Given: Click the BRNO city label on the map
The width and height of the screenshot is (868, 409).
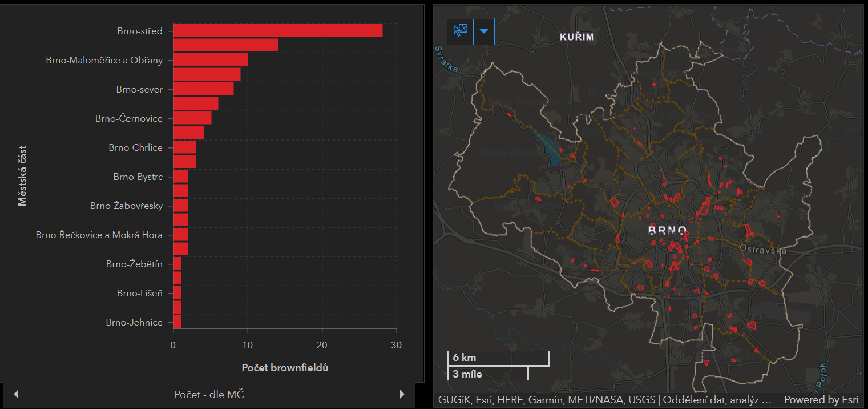Looking at the screenshot, I should 668,231.
